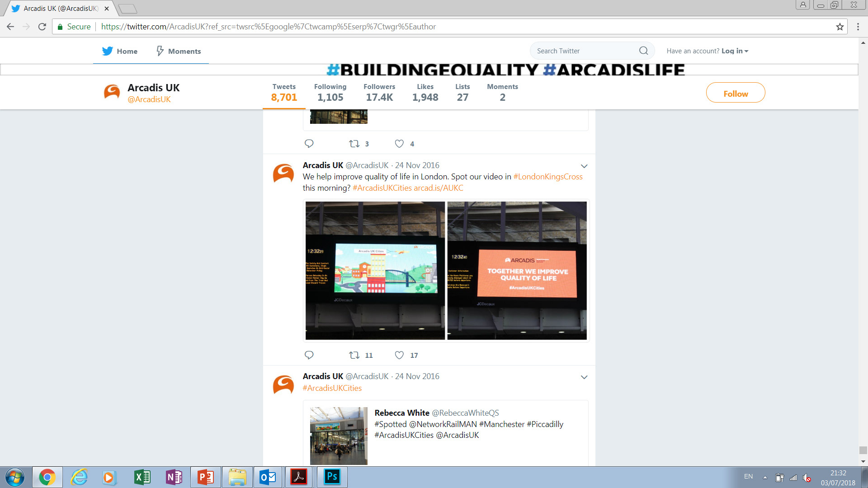The image size is (868, 488).
Task: Click the page scrollbar up arrow
Action: point(863,42)
